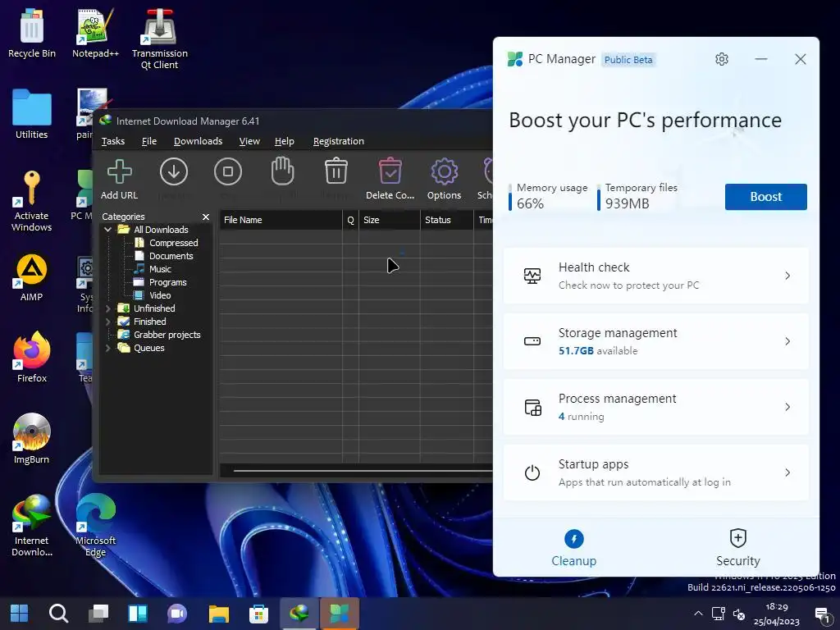The width and height of the screenshot is (840, 630).
Task: Open the Chat taskbar icon
Action: tap(177, 613)
